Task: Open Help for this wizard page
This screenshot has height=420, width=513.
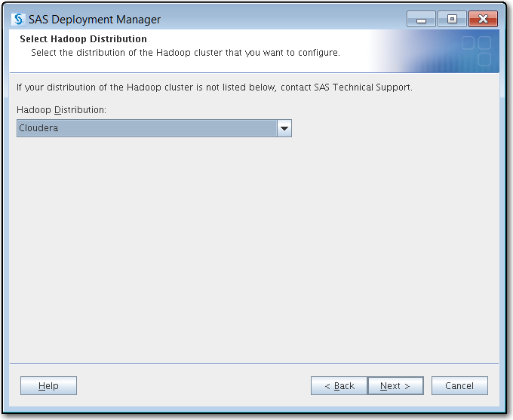Action: coord(48,385)
